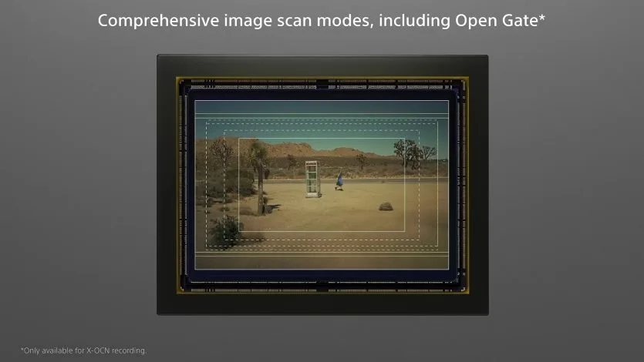The height and width of the screenshot is (362, 644).
Task: Click the 'Comprehensive image scan modes' heading
Action: click(x=321, y=20)
